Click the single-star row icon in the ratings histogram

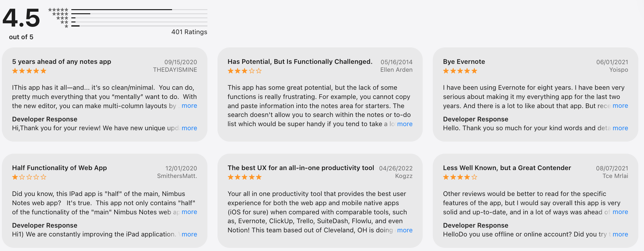[66, 26]
